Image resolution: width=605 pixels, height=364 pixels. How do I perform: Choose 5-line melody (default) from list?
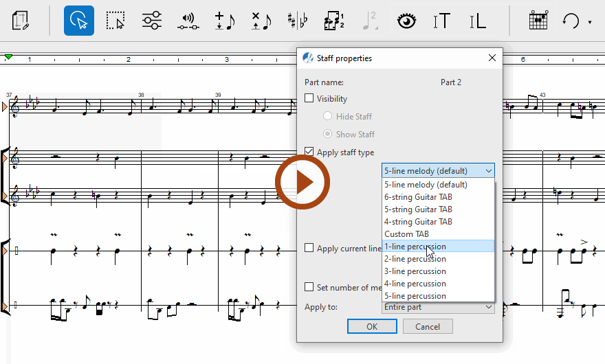pyautogui.click(x=438, y=185)
